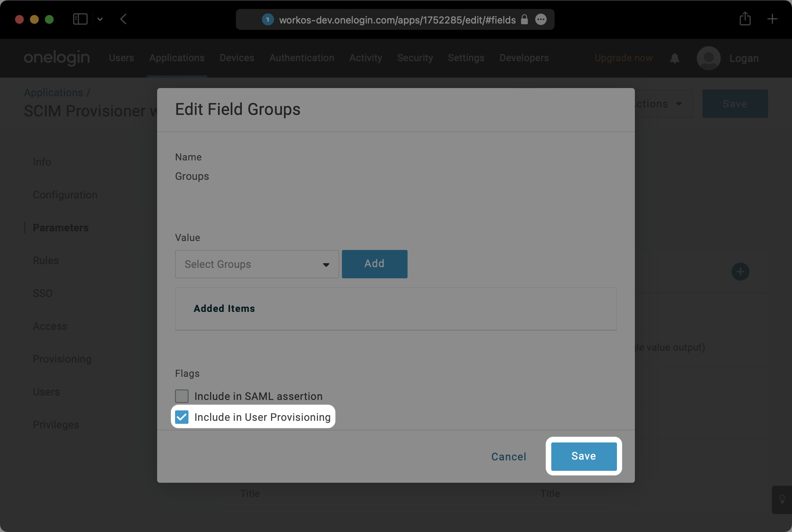Open the Applications menu in the navigation
792x532 pixels.
[x=177, y=58]
